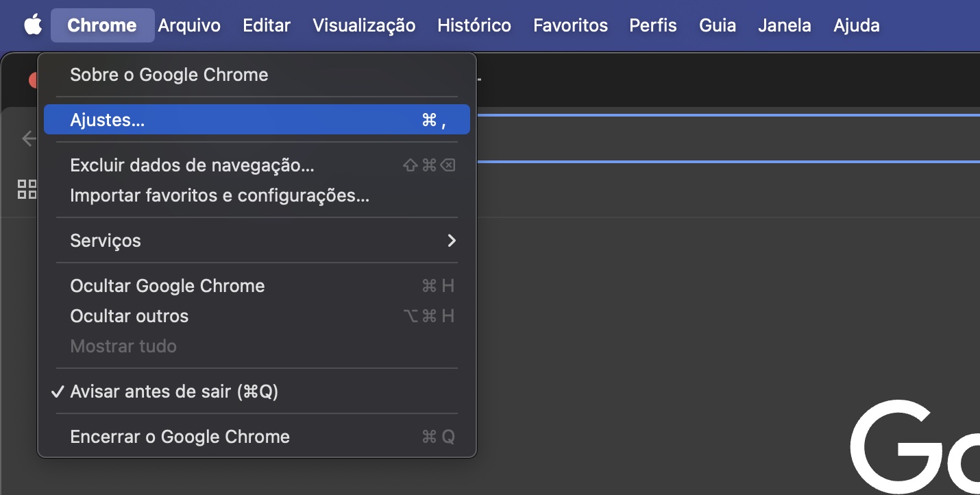Image resolution: width=980 pixels, height=495 pixels.
Task: Open the Apple menu
Action: pos(32,25)
